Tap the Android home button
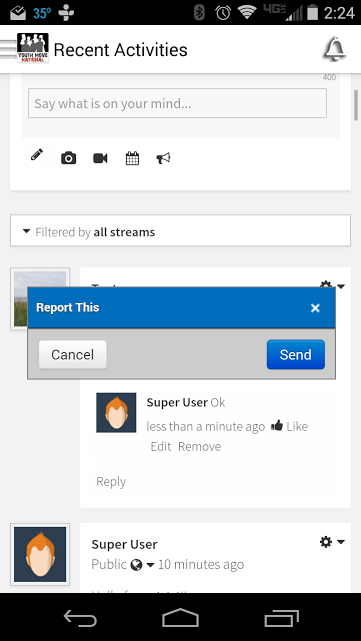The image size is (361, 641). [180, 618]
